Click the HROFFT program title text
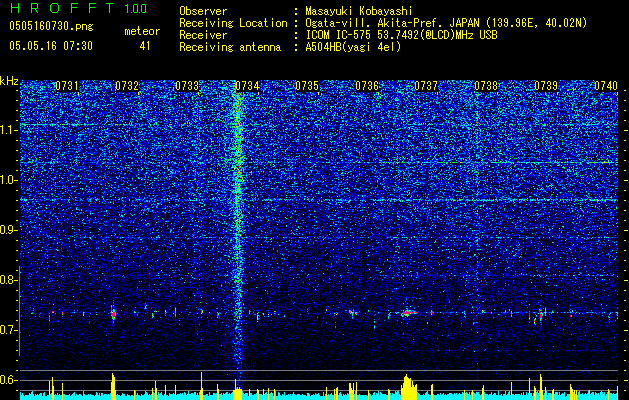 (63, 8)
